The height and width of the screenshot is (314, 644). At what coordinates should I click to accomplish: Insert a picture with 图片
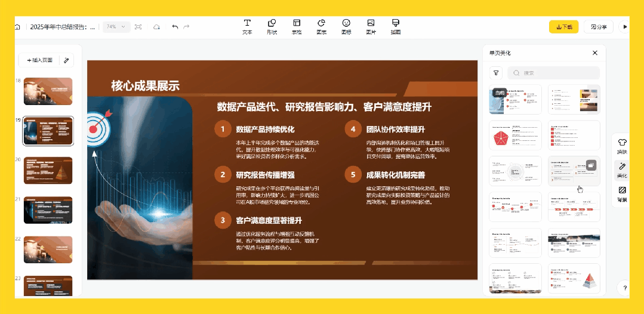[x=371, y=27]
